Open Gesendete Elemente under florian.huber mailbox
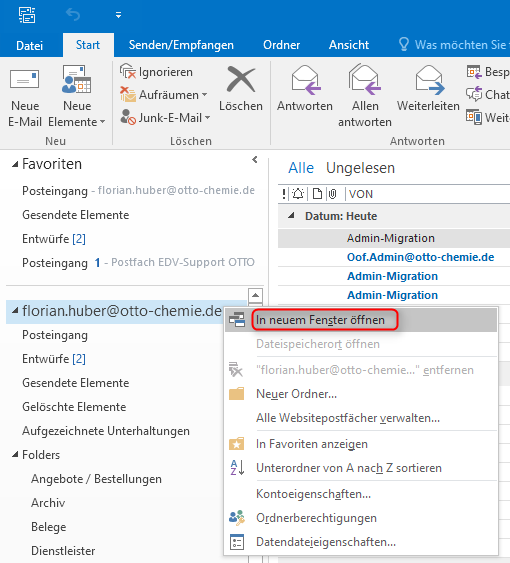 tap(75, 383)
